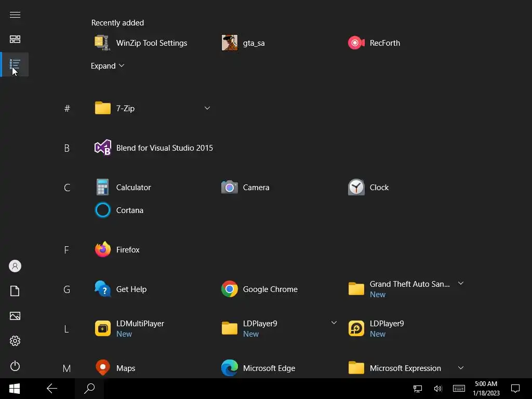Viewport: 532px width, 399px height.
Task: Open the taskbar clock and date
Action: [x=486, y=389]
